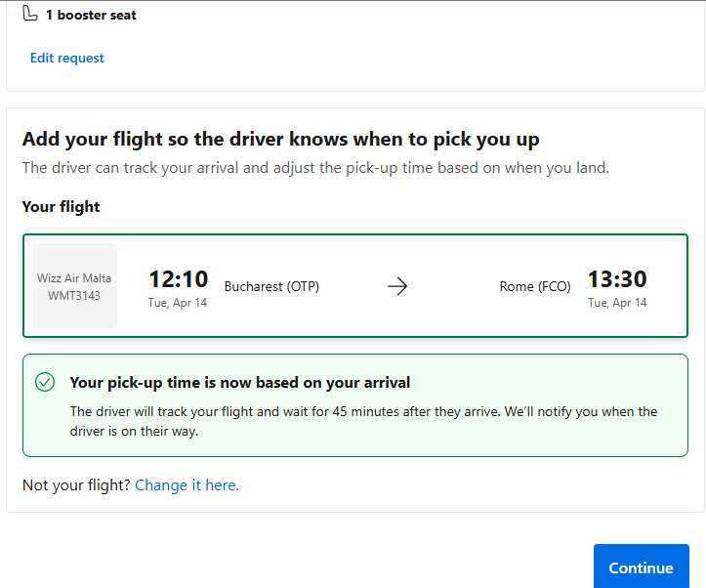Click the Wizz Air Malta WMT3143 airline tile
This screenshot has height=588, width=706.
point(75,285)
